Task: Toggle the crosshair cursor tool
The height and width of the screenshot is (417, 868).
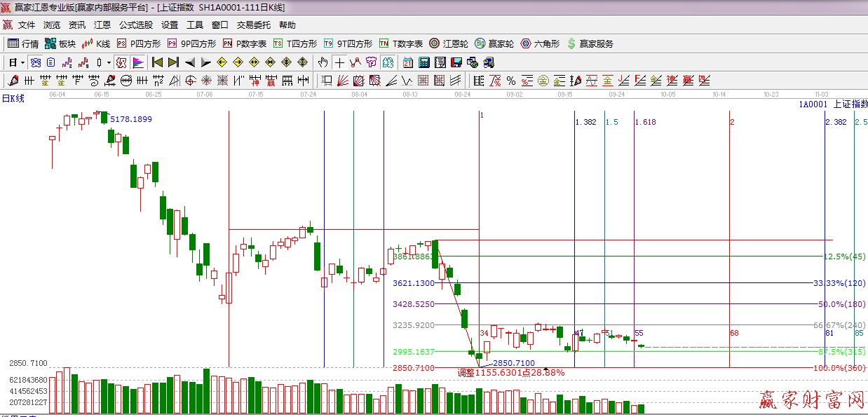Action: point(339,62)
